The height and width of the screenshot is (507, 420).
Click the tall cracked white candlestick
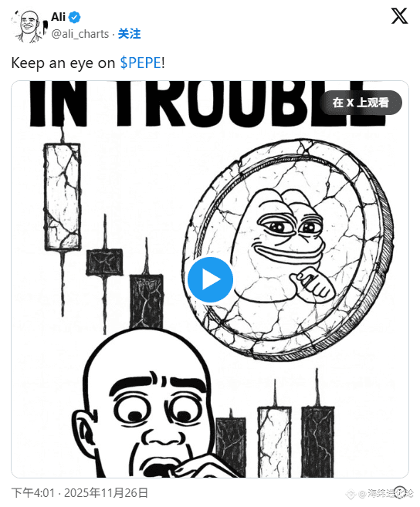coord(63,197)
